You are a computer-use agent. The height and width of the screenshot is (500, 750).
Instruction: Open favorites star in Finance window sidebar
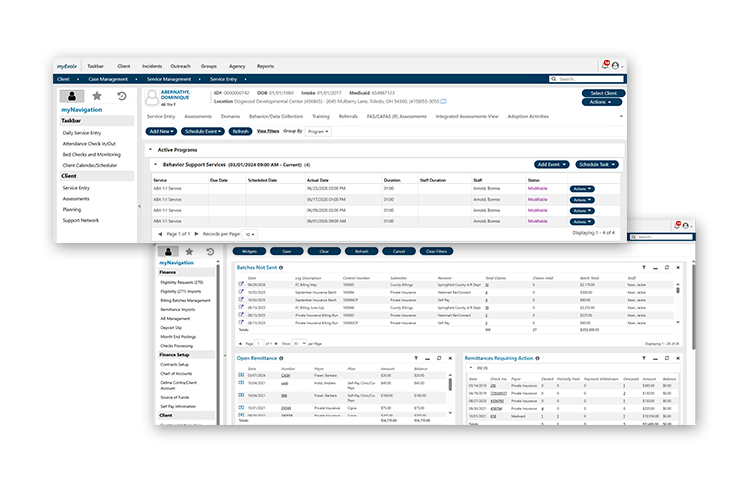[x=189, y=252]
